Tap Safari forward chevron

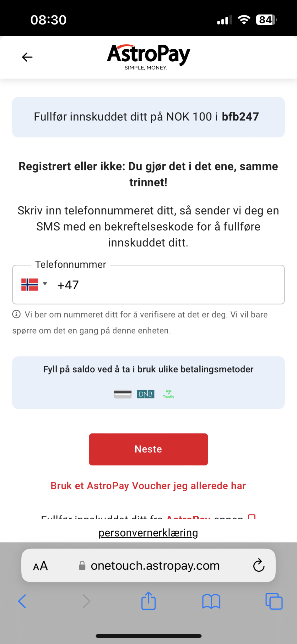point(86,601)
